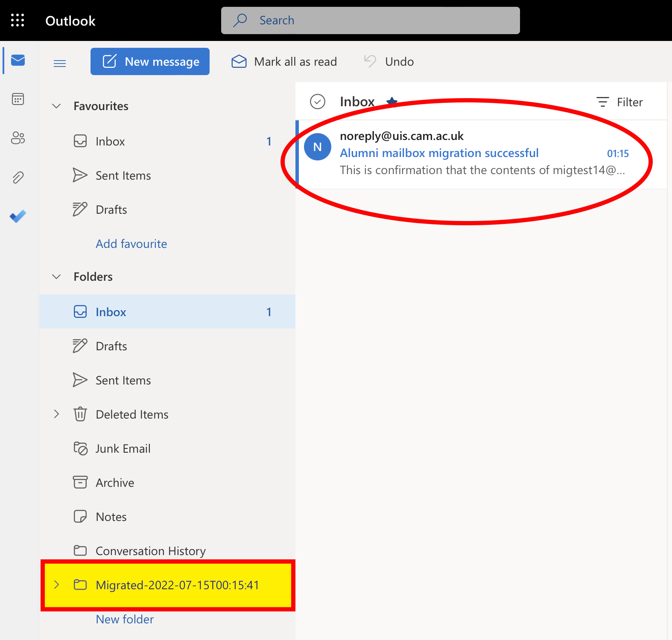This screenshot has height=640, width=672.
Task: Click the New message compose icon
Action: click(110, 61)
